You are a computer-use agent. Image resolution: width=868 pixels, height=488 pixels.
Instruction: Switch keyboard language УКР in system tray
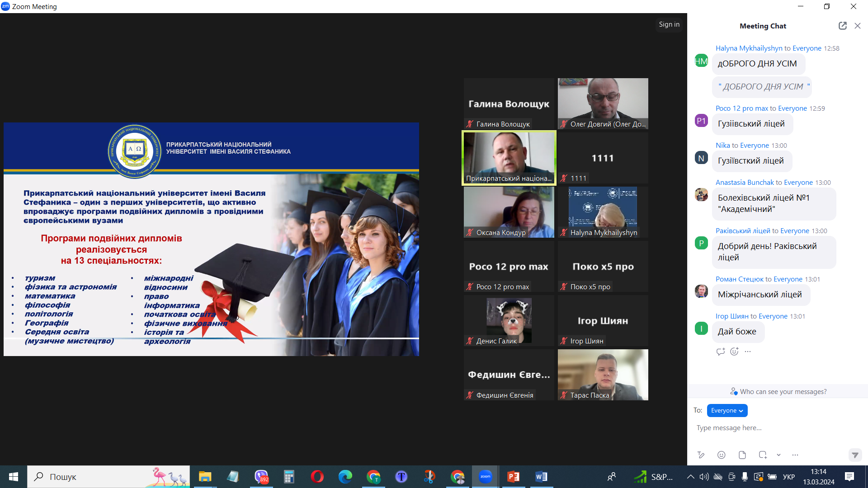[x=788, y=477]
